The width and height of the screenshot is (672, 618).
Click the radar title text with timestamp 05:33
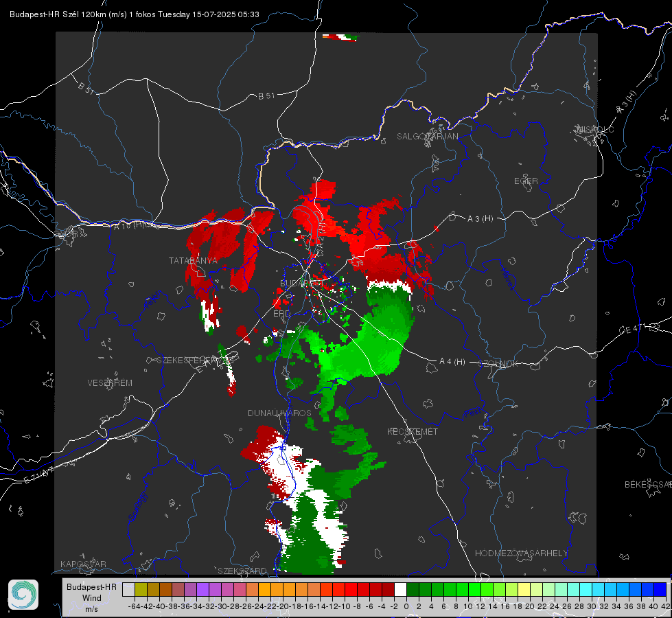point(134,14)
